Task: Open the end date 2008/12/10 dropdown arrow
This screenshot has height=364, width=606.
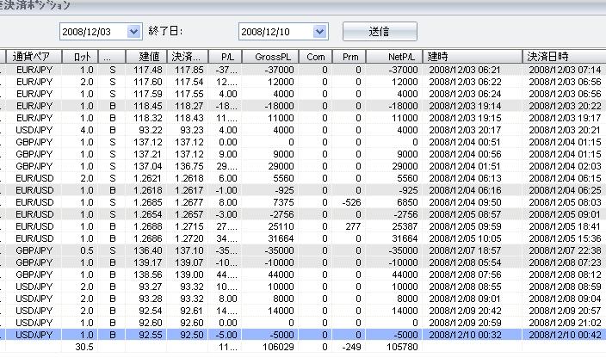Action: pos(319,31)
